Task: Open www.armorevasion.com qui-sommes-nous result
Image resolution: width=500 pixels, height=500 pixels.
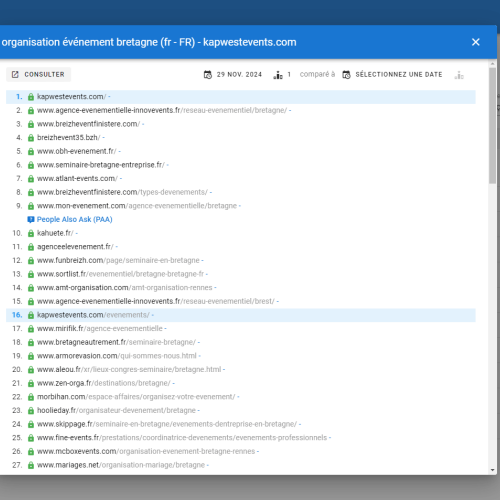Action: [117, 356]
